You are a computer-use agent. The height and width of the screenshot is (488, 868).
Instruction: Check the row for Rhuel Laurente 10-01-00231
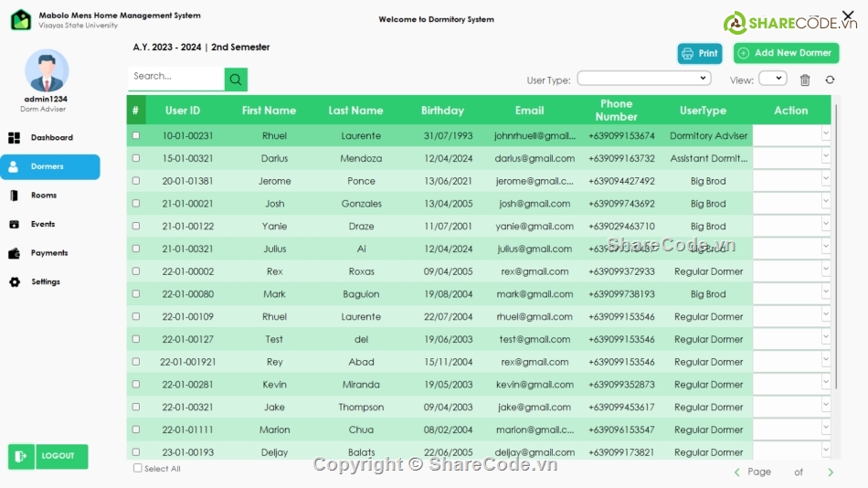point(136,135)
